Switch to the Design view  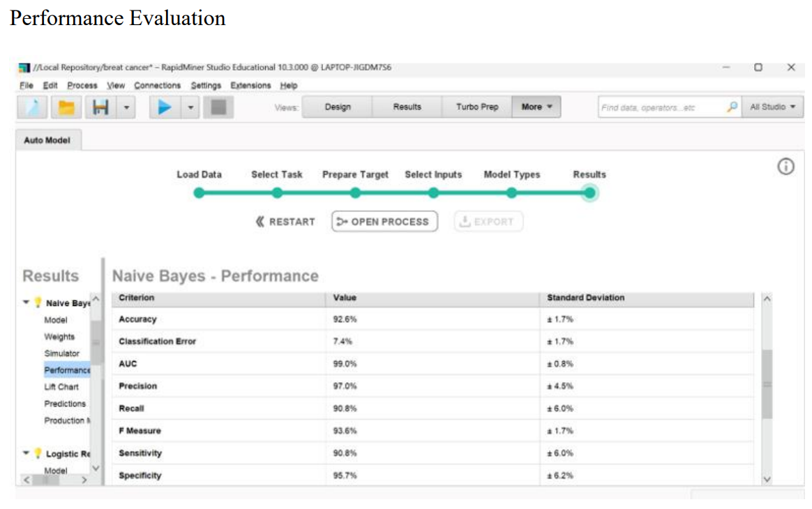click(x=338, y=107)
